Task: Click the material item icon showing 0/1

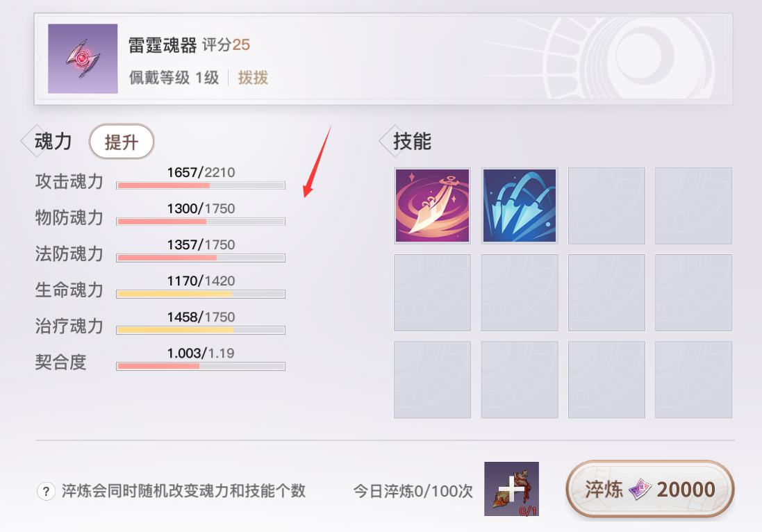Action: click(x=511, y=489)
